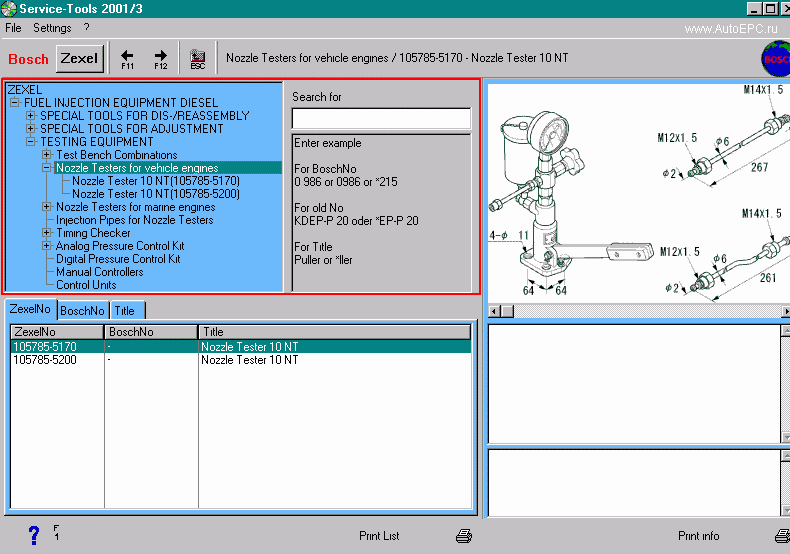Screen dimensions: 790x554
Task: Click the Print info printer icon
Action: 782,536
